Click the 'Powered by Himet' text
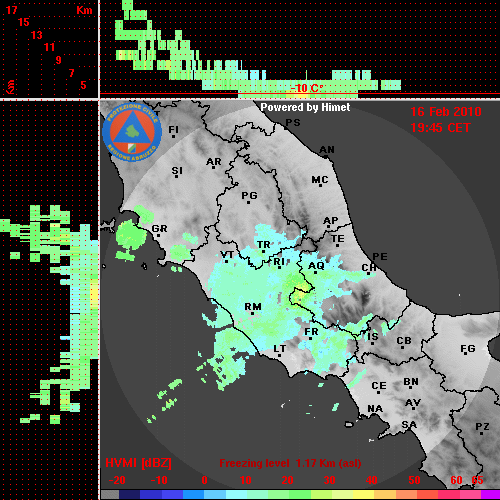 tap(305, 107)
